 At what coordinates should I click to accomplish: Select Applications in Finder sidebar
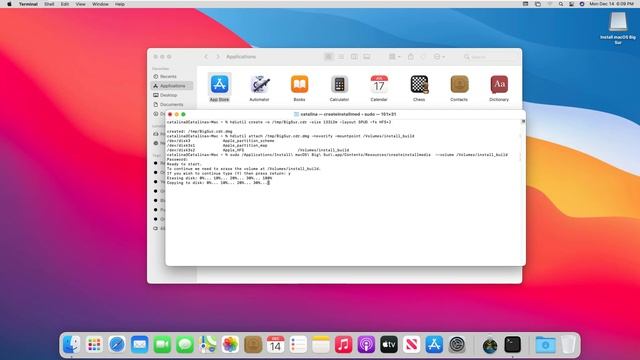point(171,86)
